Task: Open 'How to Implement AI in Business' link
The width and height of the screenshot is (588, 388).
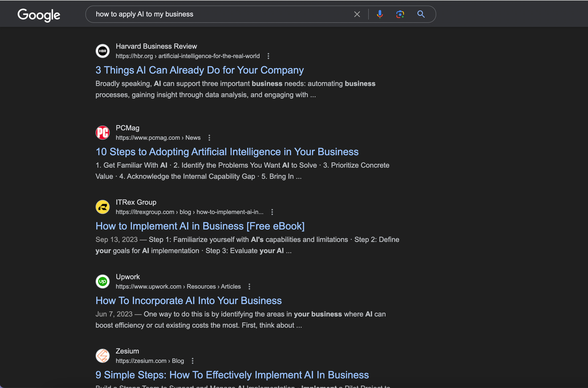Action: 200,226
